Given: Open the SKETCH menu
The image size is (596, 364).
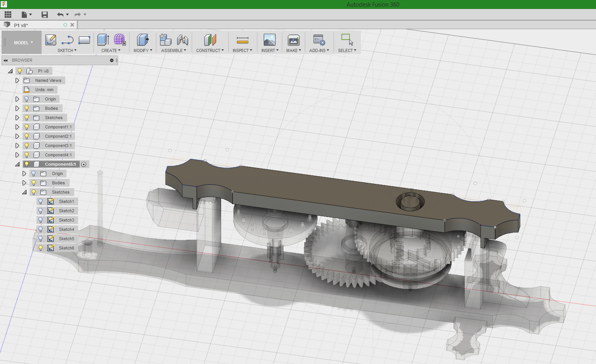Looking at the screenshot, I should (x=67, y=50).
